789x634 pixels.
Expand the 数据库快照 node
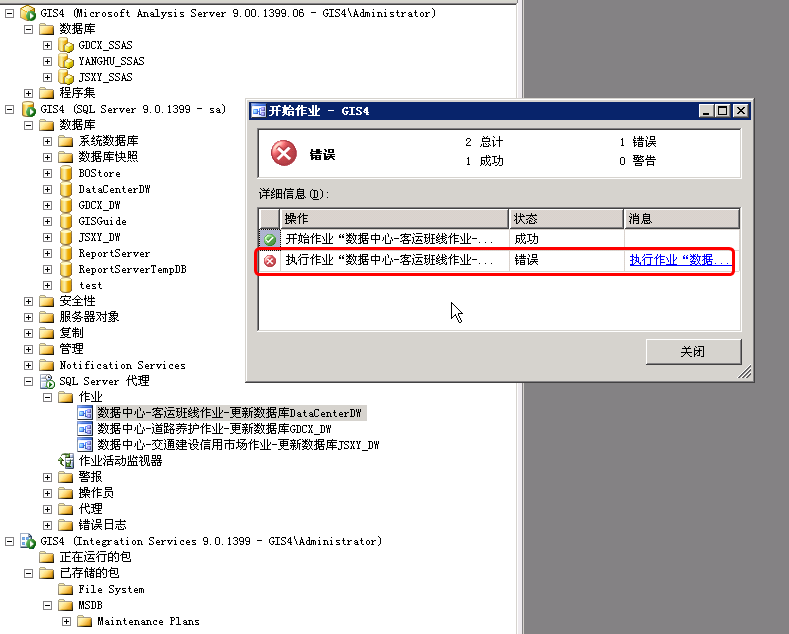tap(47, 157)
